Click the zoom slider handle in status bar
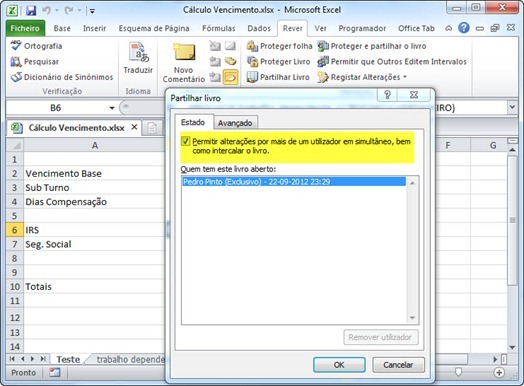This screenshot has width=524, height=386. coord(458,372)
